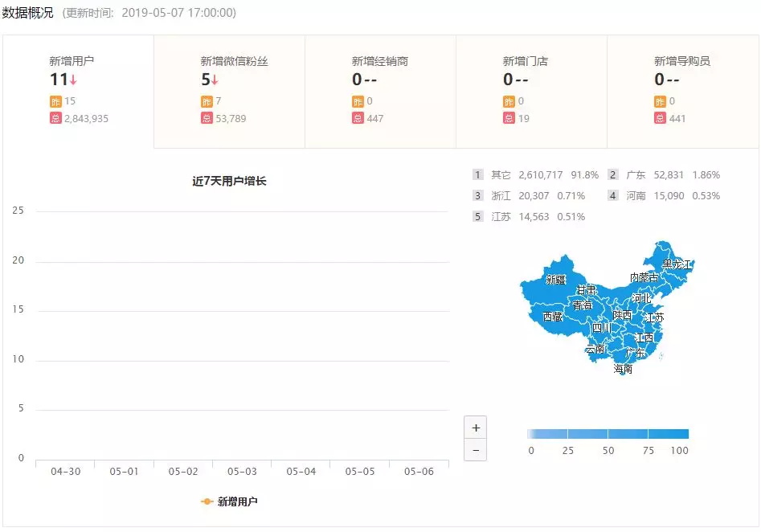This screenshot has width=761, height=532.
Task: Click the 总 badge beside 441
Action: coord(660,118)
